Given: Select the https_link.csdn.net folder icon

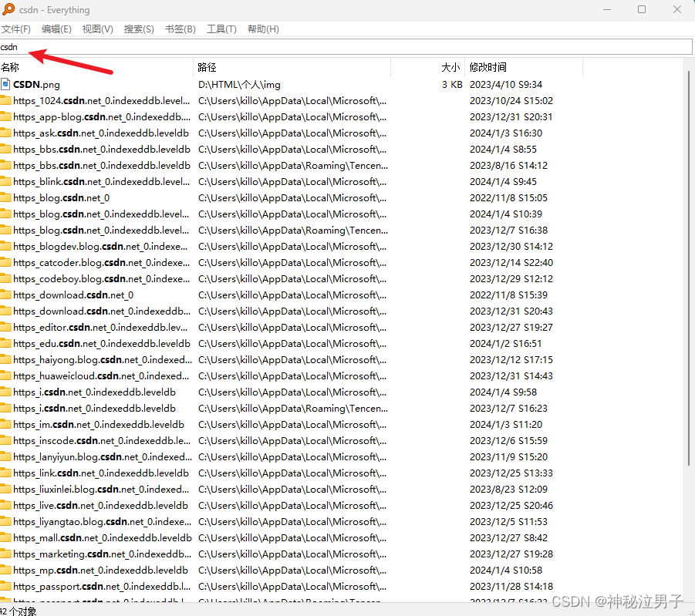Looking at the screenshot, I should 5,473.
